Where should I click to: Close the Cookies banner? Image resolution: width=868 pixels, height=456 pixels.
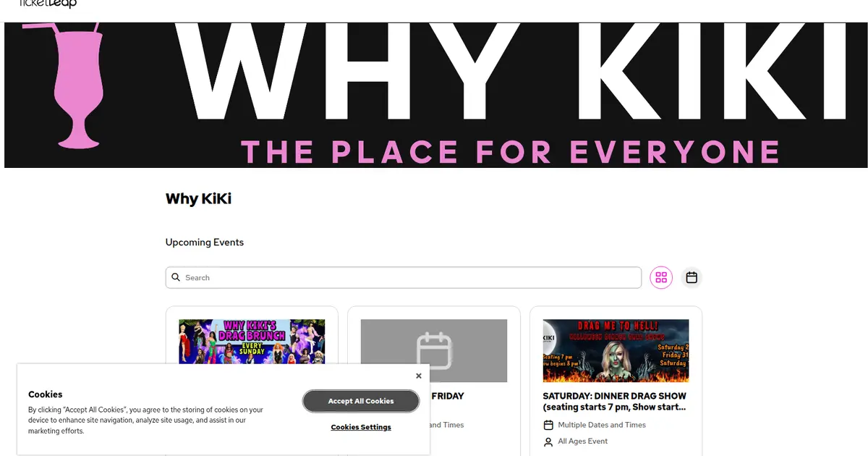(x=418, y=376)
